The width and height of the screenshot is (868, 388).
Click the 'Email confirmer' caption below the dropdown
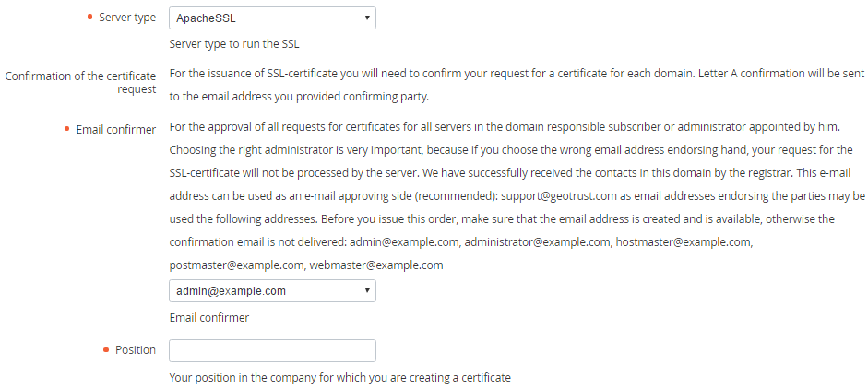(209, 318)
